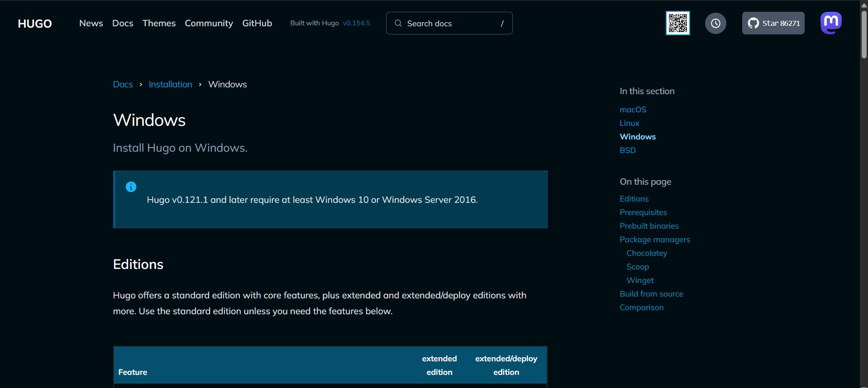Viewport: 868px width, 388px height.
Task: Open the Themes menu item
Action: (159, 23)
